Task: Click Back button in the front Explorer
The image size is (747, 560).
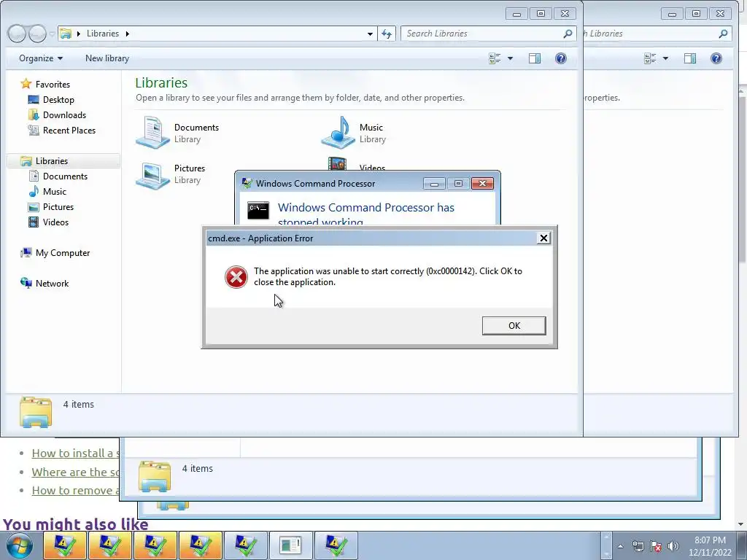Action: (16, 34)
